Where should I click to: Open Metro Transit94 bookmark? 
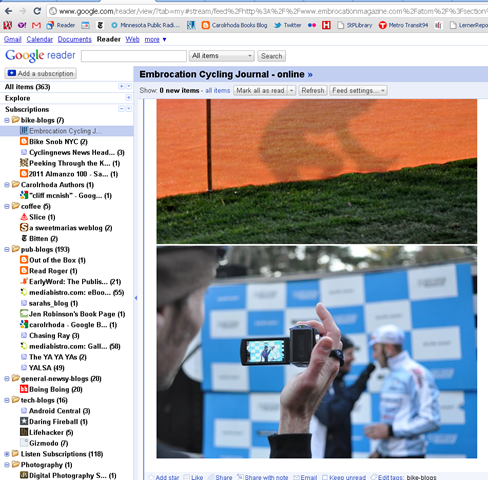point(403,25)
